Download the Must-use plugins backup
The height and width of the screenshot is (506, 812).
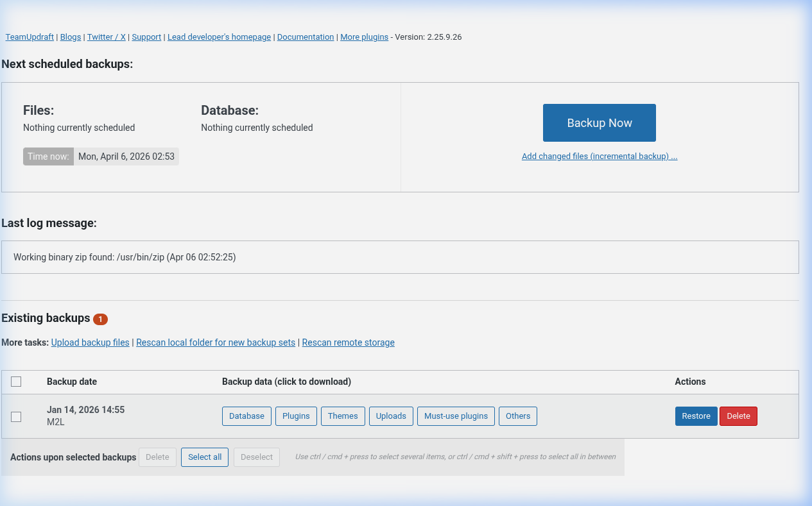click(x=456, y=416)
